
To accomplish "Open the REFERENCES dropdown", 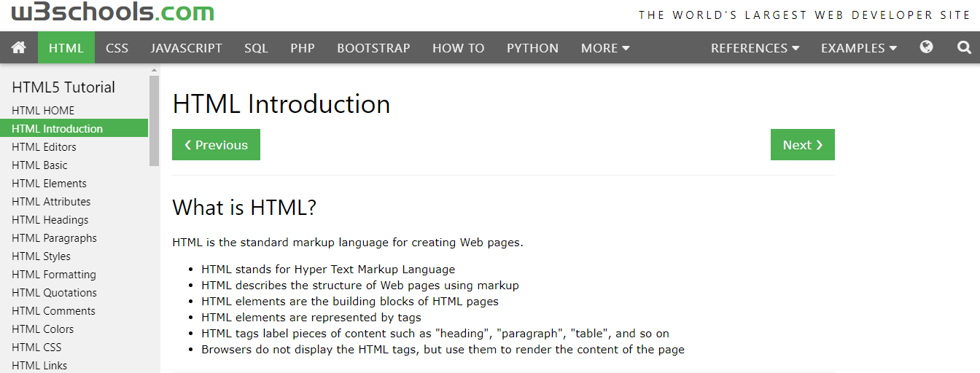I will (x=755, y=48).
